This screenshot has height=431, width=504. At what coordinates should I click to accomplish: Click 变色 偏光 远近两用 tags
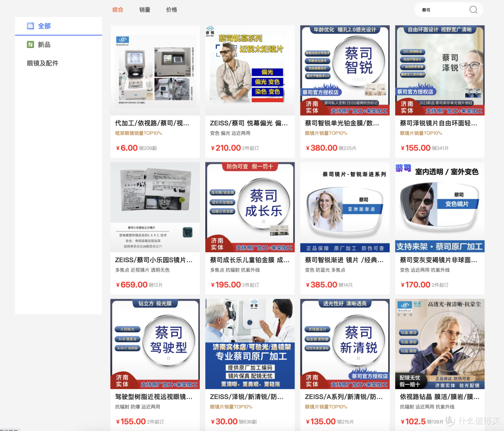pyautogui.click(x=230, y=133)
